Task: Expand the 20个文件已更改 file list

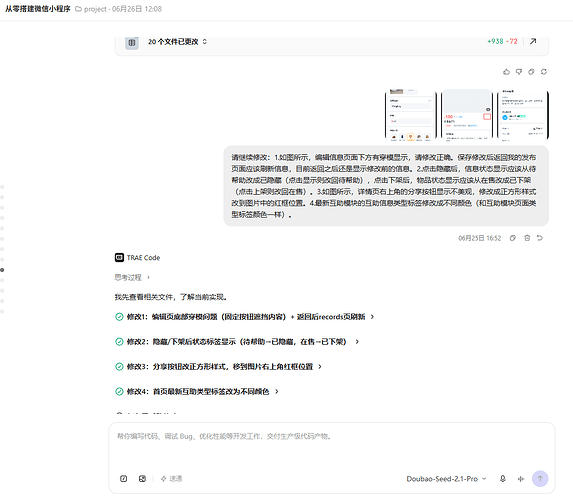Action: pyautogui.click(x=205, y=42)
